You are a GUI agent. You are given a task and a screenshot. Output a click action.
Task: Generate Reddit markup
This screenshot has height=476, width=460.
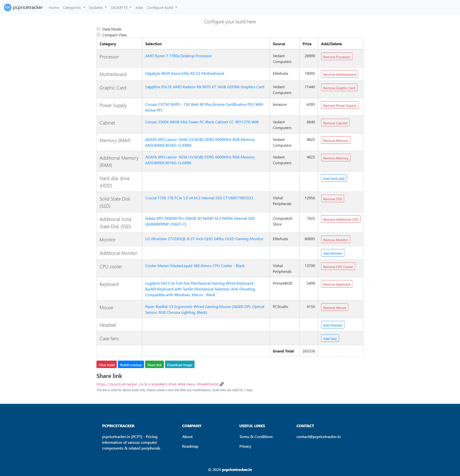pos(131,365)
